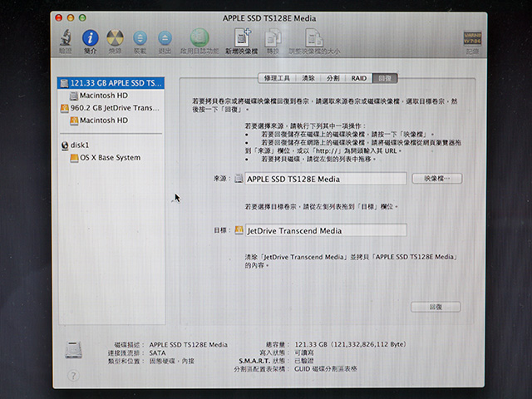Click the 121.33 GB capacity value text
532x399 pixels.
(x=350, y=344)
